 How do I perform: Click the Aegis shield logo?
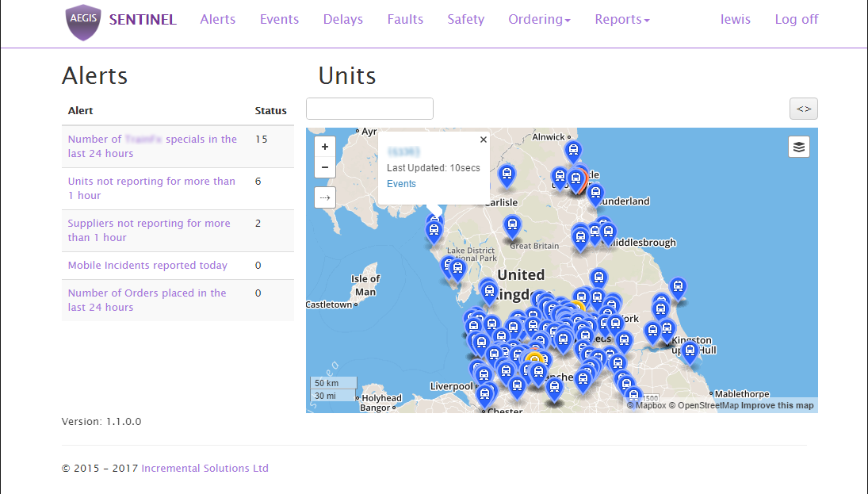83,21
